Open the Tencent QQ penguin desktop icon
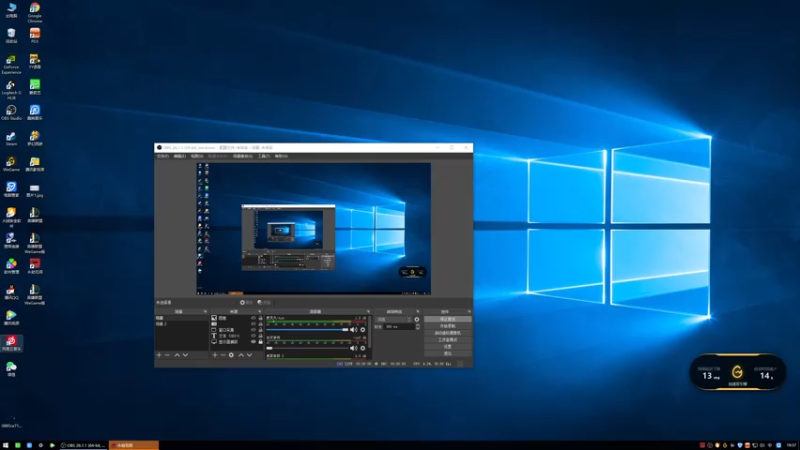 pos(11,292)
